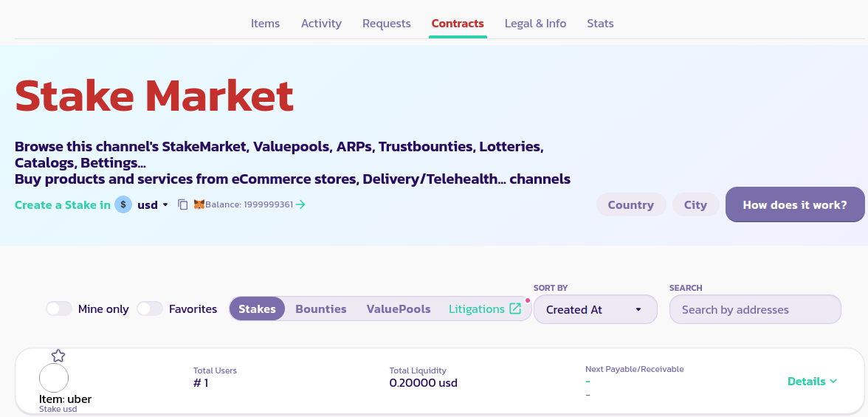Toggle the Mine only switch
The image size is (868, 417).
click(x=59, y=309)
